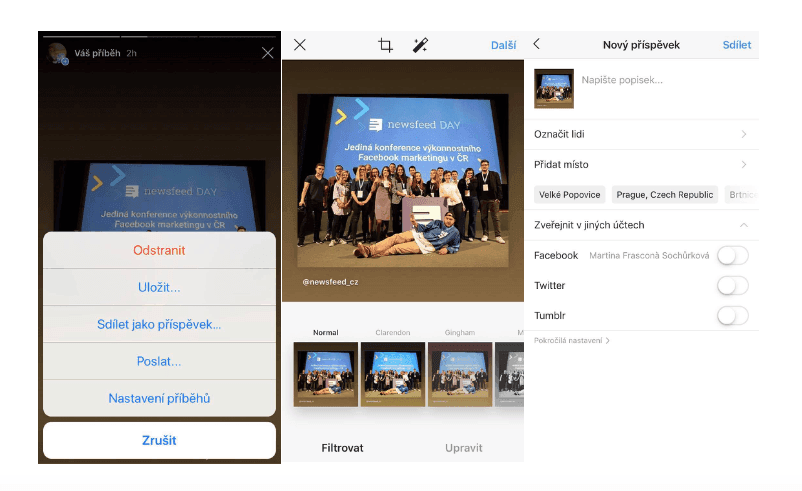
Task: Switch to the Upravit tab
Action: tap(464, 448)
